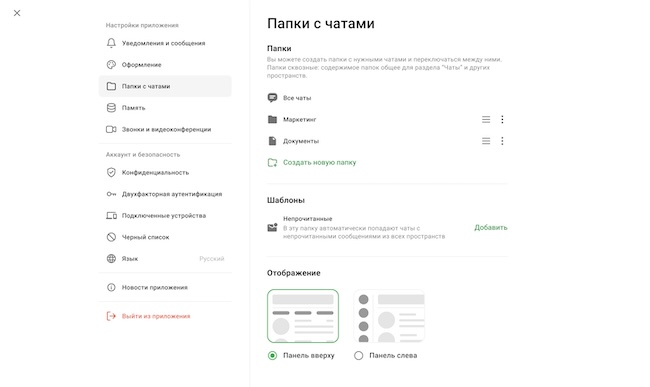Image resolution: width=650 pixels, height=387 pixels.
Task: Open three-dot menu for Документы folder
Action: [502, 141]
